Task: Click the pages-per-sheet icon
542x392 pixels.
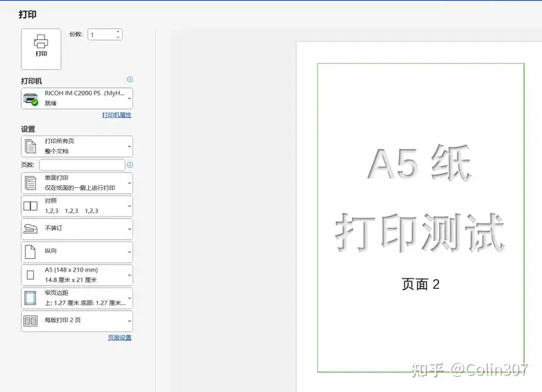Action: (x=30, y=321)
